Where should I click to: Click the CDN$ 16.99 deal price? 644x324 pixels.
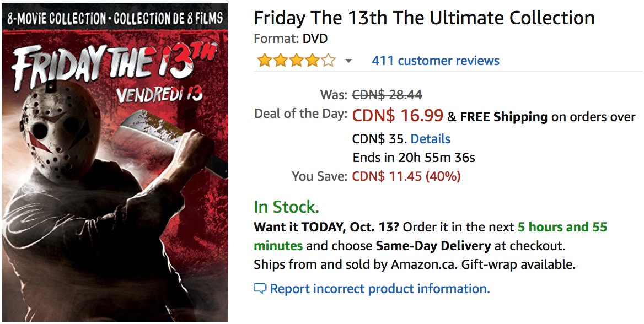(x=398, y=116)
